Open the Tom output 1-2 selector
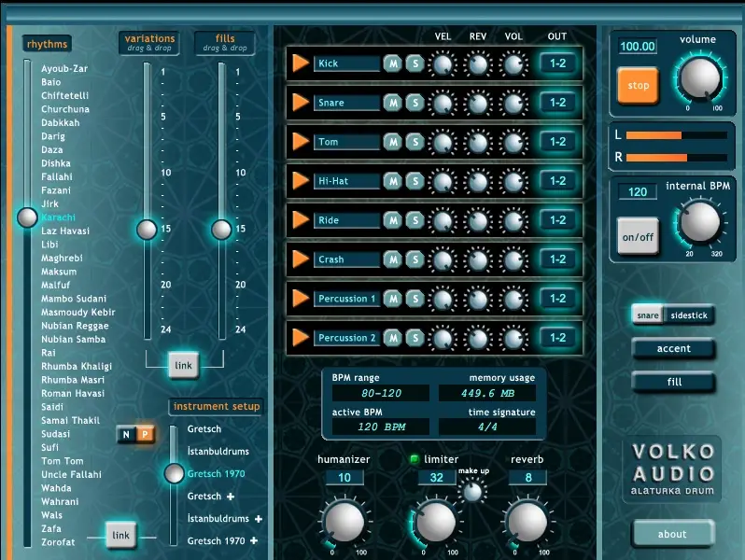The width and height of the screenshot is (745, 560). pos(557,142)
